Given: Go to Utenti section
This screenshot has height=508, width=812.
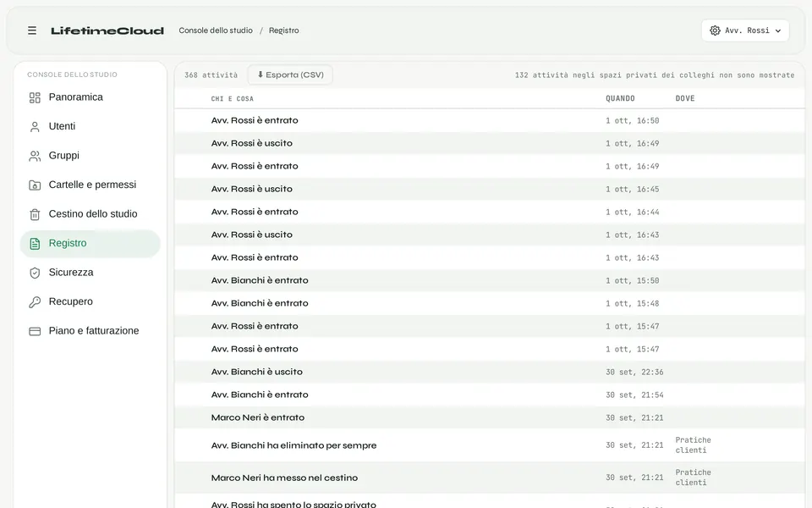Looking at the screenshot, I should [x=91, y=126].
